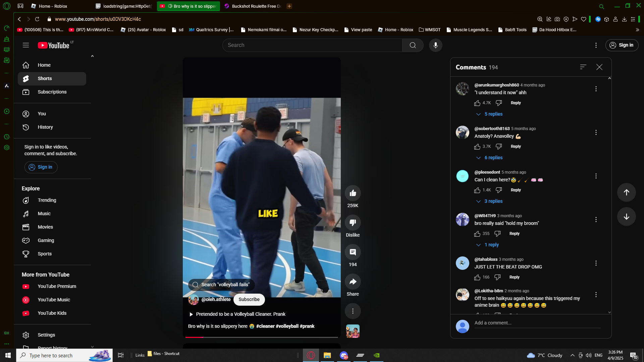Image resolution: width=644 pixels, height=362 pixels.
Task: Close the Comments panel
Action: (x=599, y=67)
